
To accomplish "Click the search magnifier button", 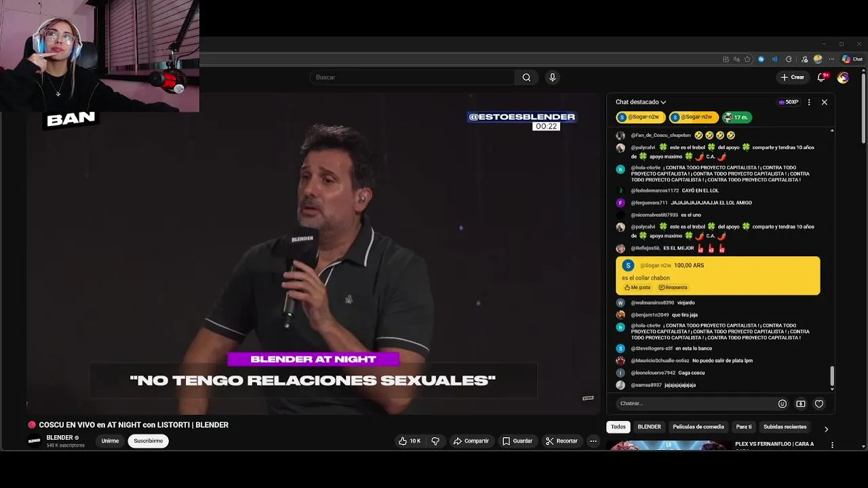I will 526,77.
